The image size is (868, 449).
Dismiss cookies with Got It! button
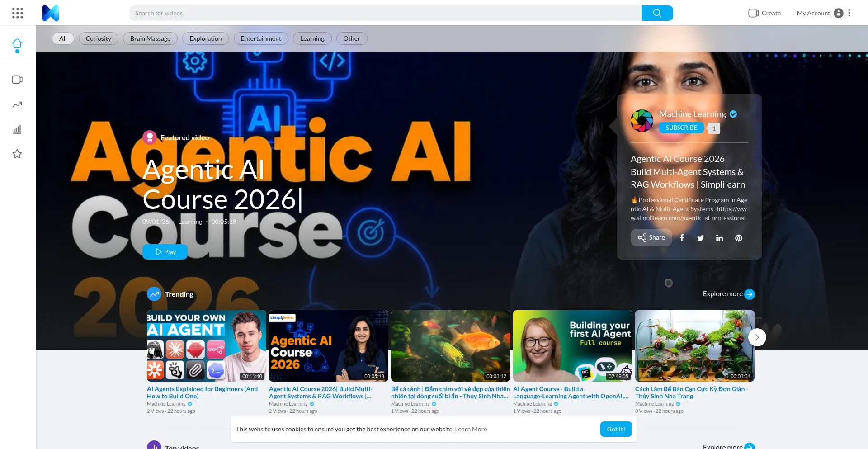tap(616, 429)
